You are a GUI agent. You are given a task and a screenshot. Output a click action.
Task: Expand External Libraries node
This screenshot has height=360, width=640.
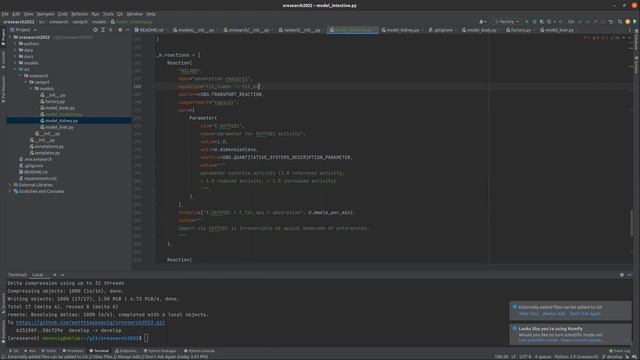pyautogui.click(x=11, y=185)
